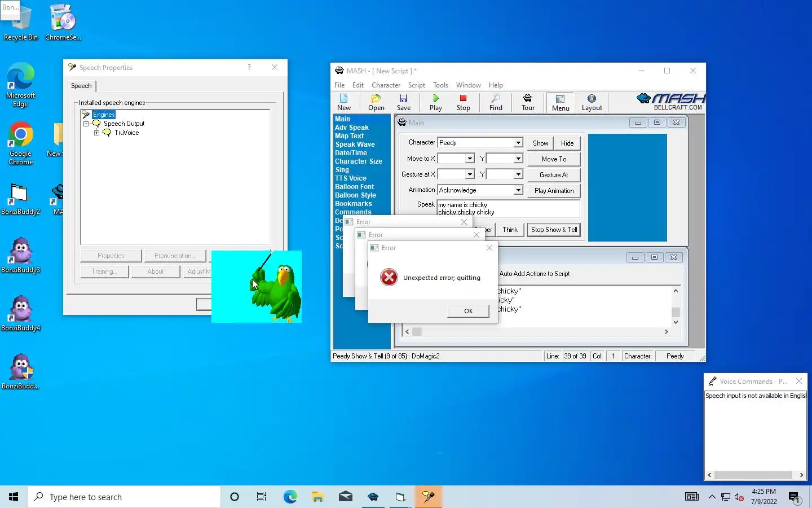Open the Character menu in MASH
This screenshot has width=812, height=508.
coord(386,85)
